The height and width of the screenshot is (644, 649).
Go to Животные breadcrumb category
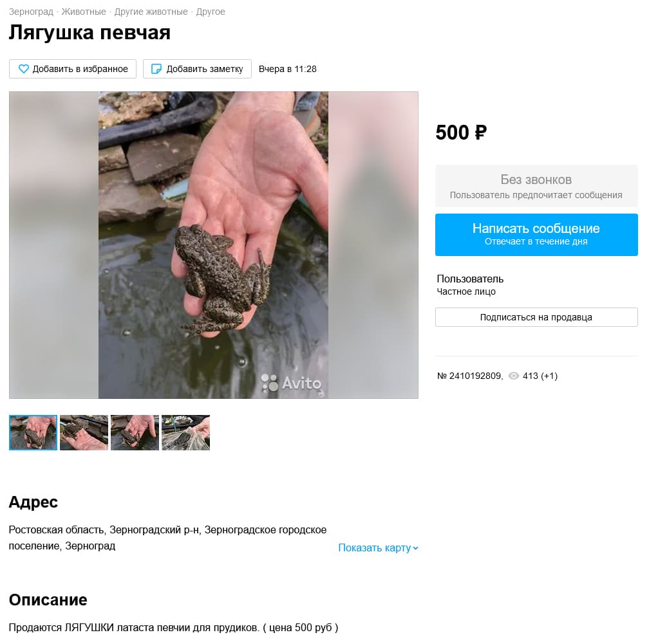click(x=84, y=12)
